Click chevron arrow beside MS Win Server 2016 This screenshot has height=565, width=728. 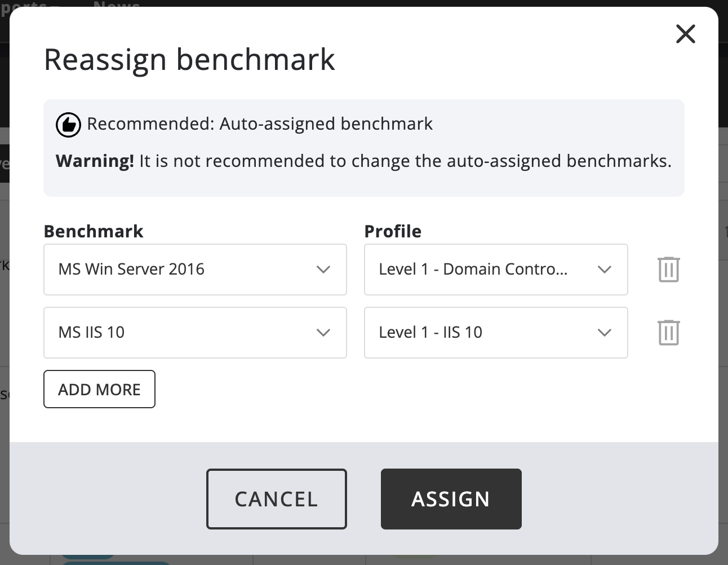point(323,270)
